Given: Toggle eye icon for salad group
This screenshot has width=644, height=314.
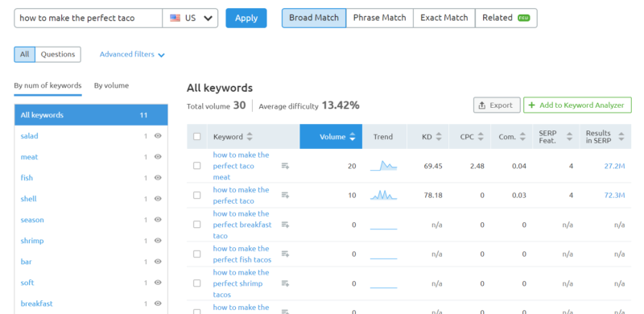Looking at the screenshot, I should [158, 135].
